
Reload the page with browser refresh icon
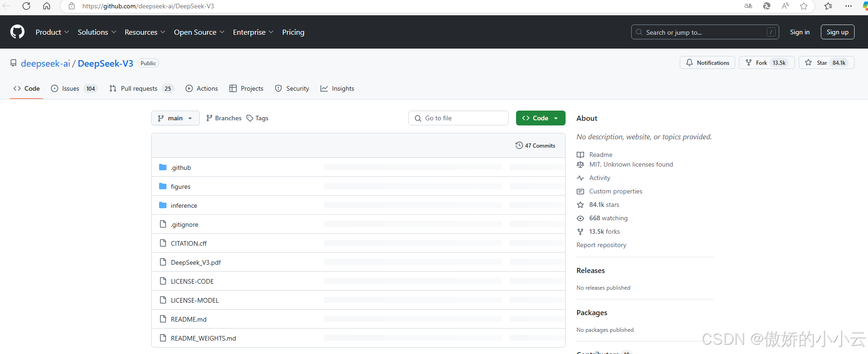(x=26, y=6)
